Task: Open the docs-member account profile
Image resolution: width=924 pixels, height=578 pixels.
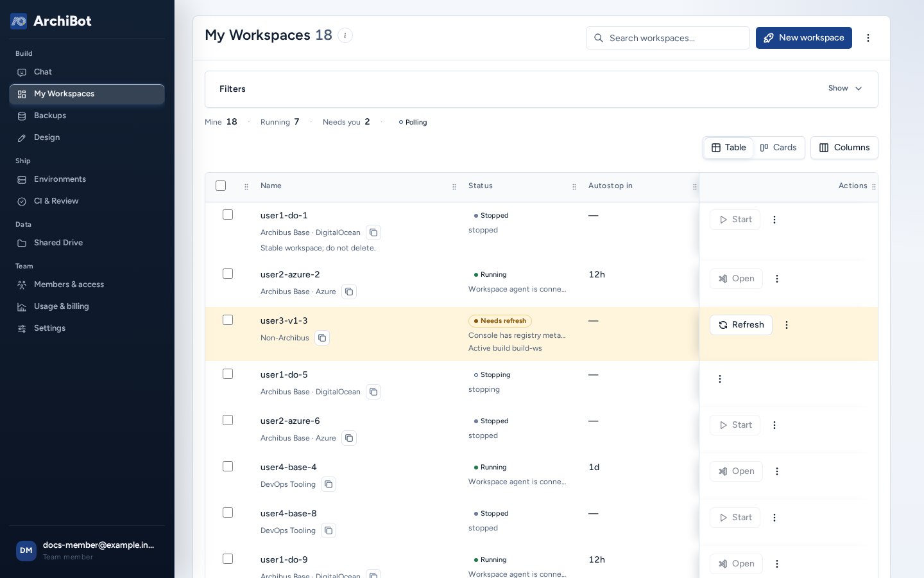Action: coord(87,550)
